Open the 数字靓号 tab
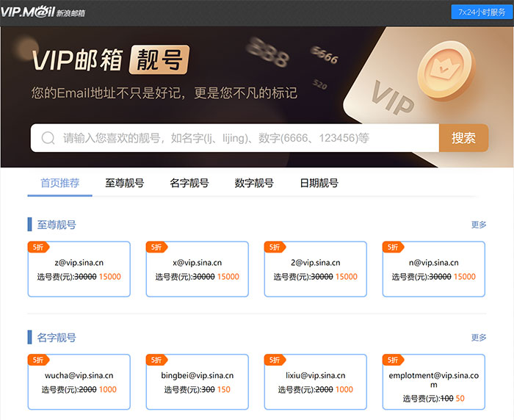Image resolution: width=514 pixels, height=420 pixels. [x=254, y=183]
